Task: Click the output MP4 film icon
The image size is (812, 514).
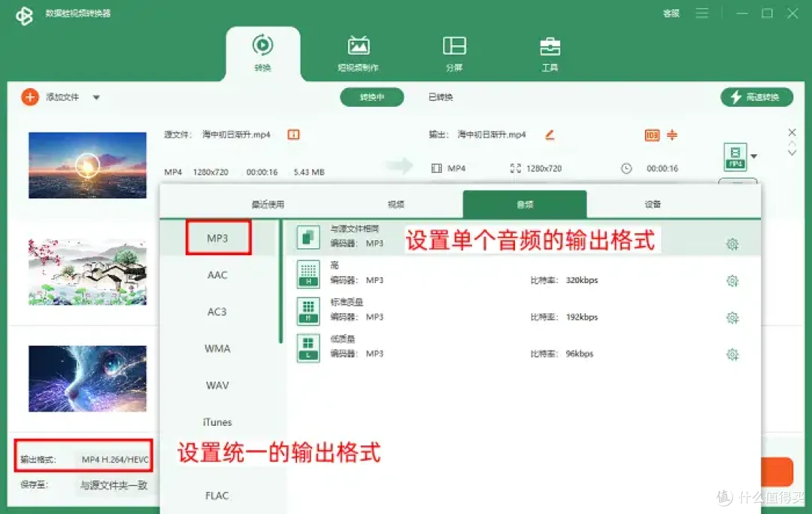Action: pos(437,169)
